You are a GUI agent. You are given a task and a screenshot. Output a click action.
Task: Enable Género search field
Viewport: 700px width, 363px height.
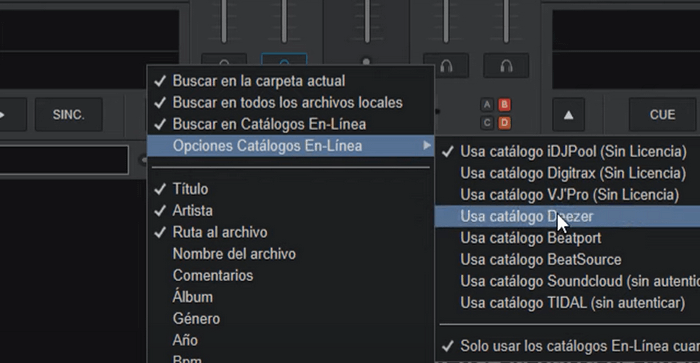pyautogui.click(x=291, y=319)
